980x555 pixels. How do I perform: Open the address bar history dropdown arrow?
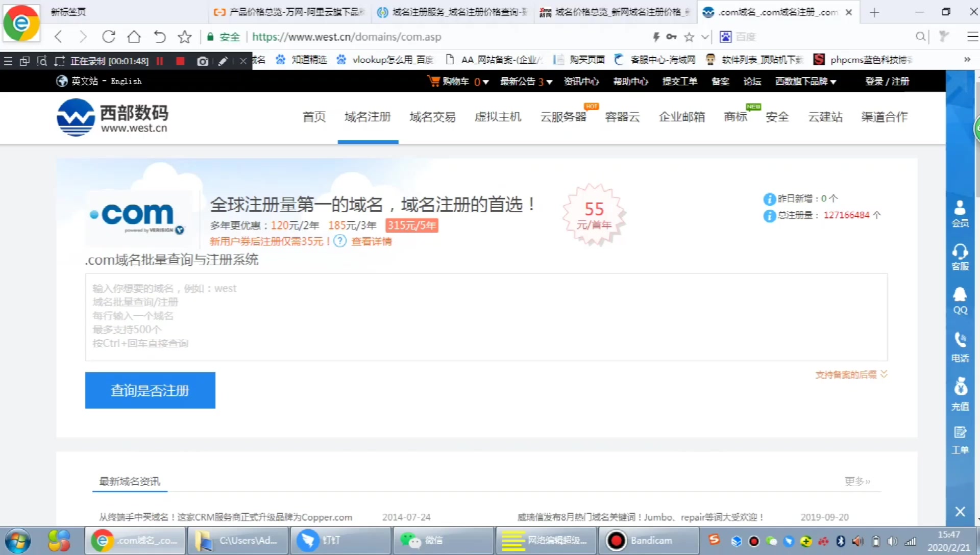click(705, 37)
